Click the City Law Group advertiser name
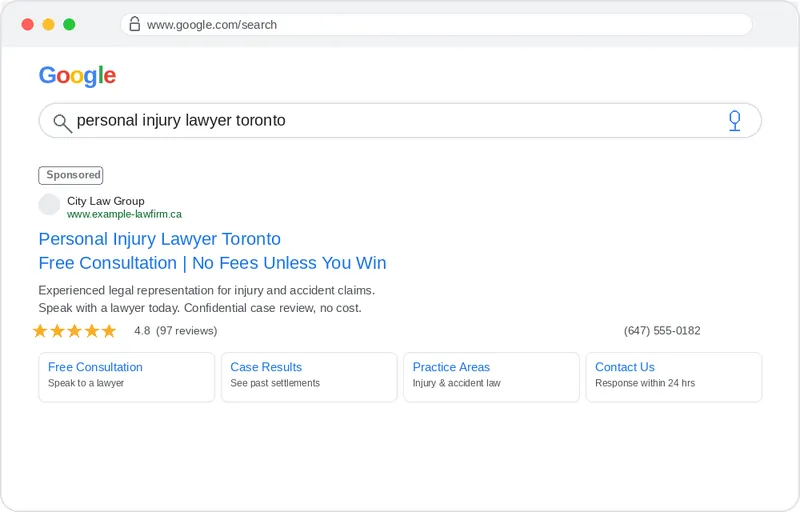The width and height of the screenshot is (800, 512). click(x=106, y=201)
